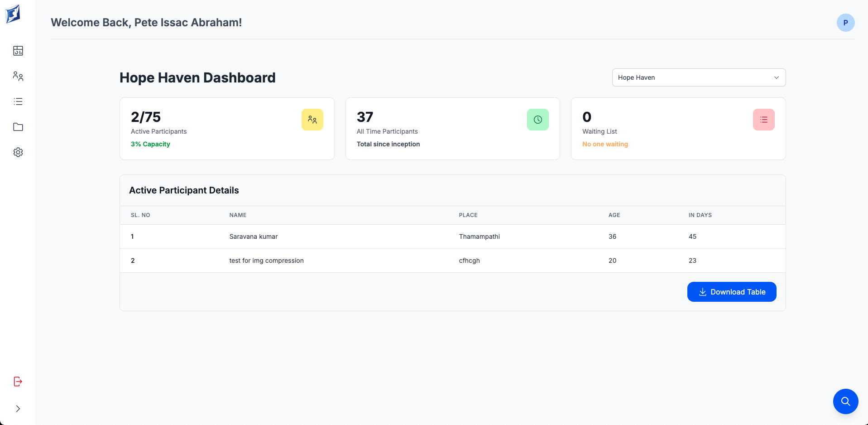Click the Download Table button

731,292
